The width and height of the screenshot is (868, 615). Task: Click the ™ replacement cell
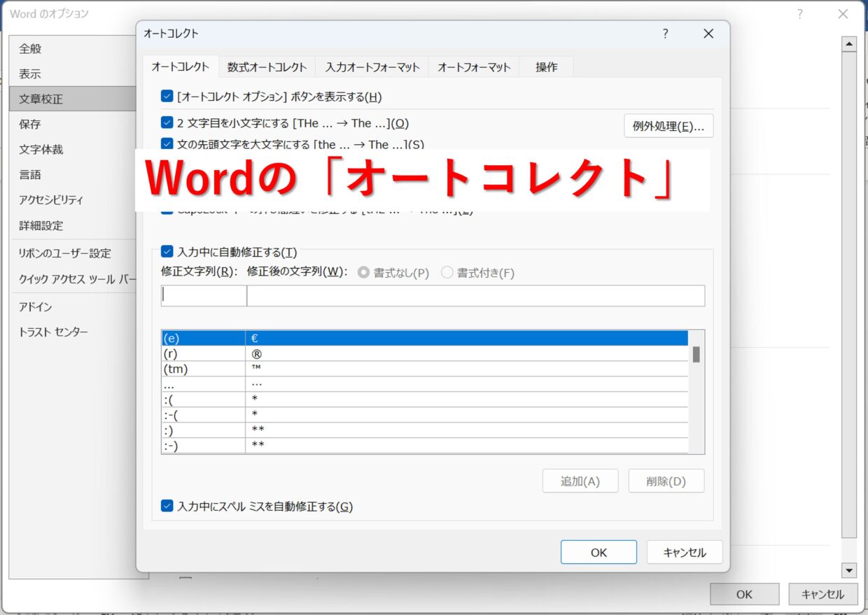pos(467,369)
